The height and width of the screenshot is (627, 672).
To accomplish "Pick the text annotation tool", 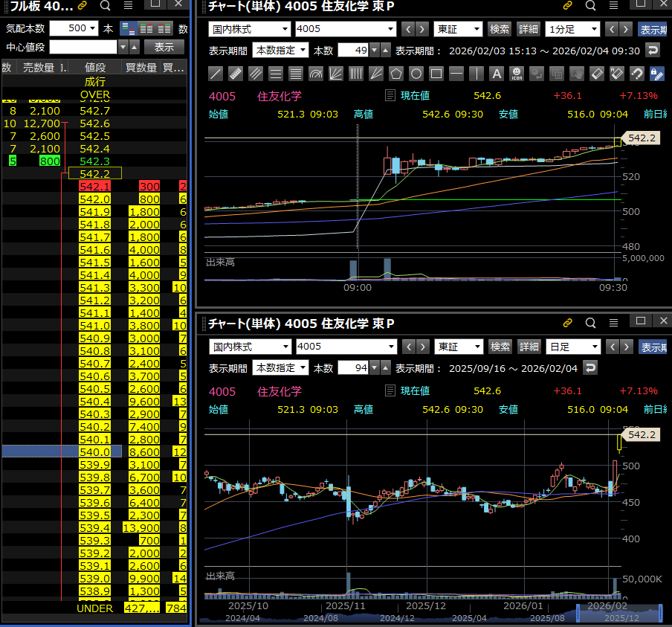I will (497, 74).
